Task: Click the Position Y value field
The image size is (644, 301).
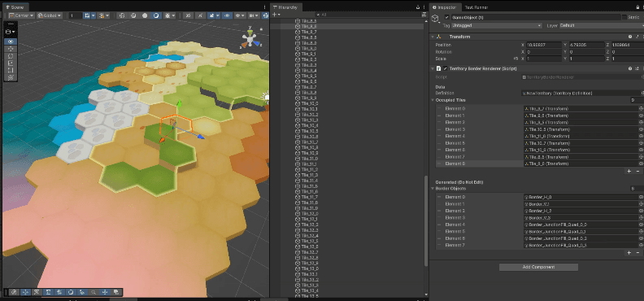Action: (x=586, y=45)
